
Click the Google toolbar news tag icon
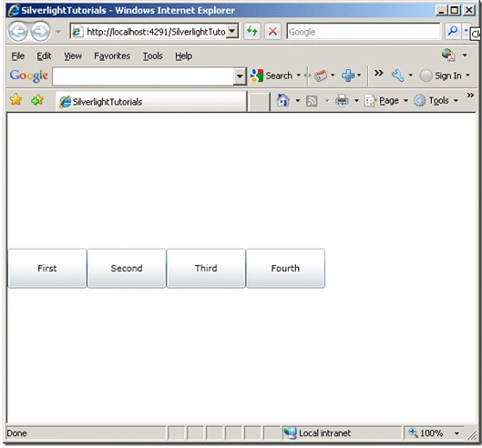point(321,76)
